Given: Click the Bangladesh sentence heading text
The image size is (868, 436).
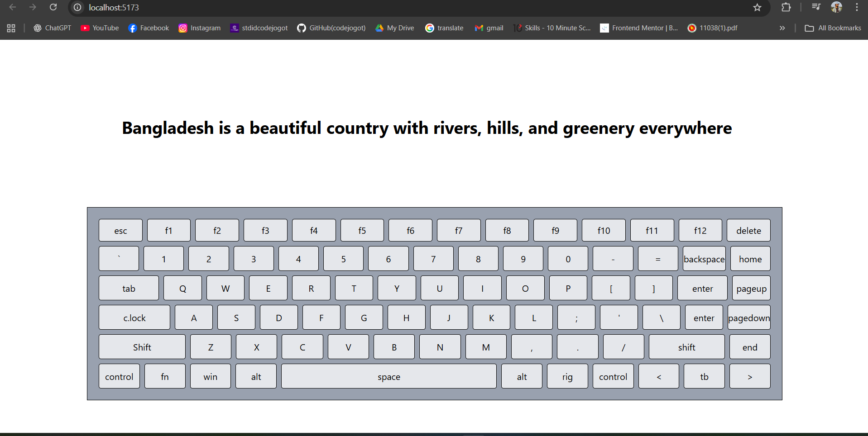Looking at the screenshot, I should click(x=427, y=128).
